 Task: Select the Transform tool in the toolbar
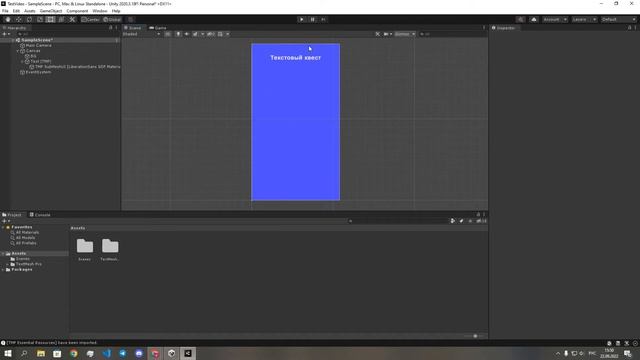tap(61, 19)
